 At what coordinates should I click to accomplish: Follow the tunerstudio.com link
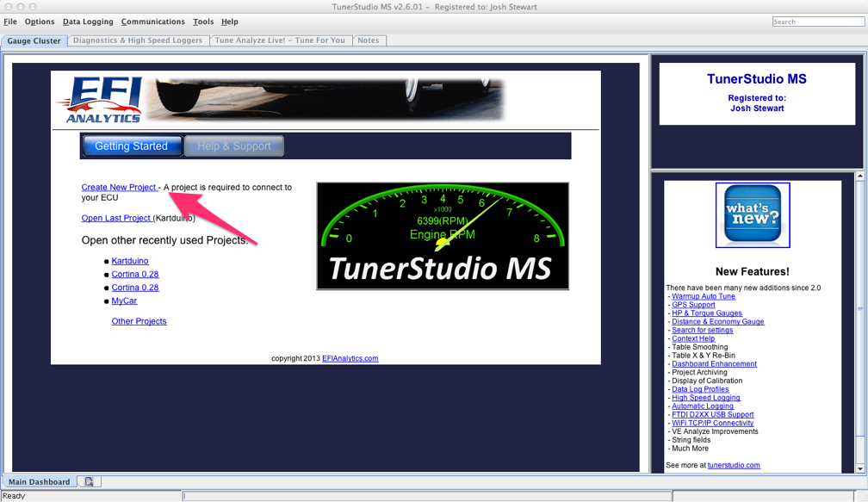(734, 465)
